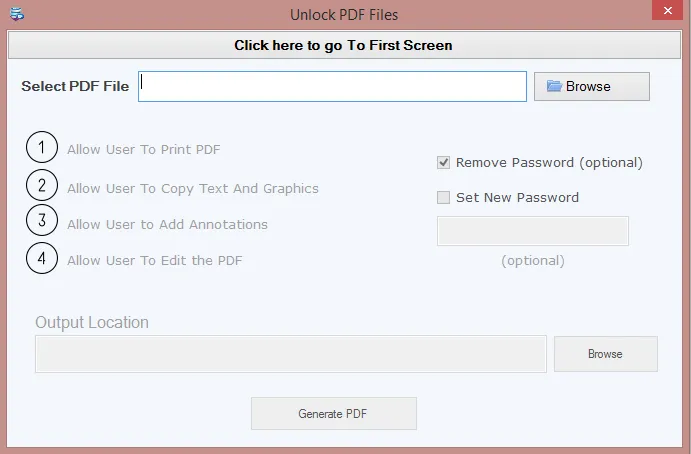Click Allow User To Copy Text And Graphics
The height and width of the screenshot is (454, 691).
coord(193,189)
